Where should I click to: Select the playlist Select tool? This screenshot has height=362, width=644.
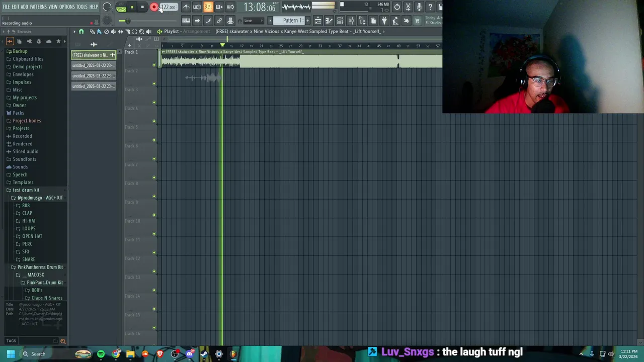pos(134,32)
